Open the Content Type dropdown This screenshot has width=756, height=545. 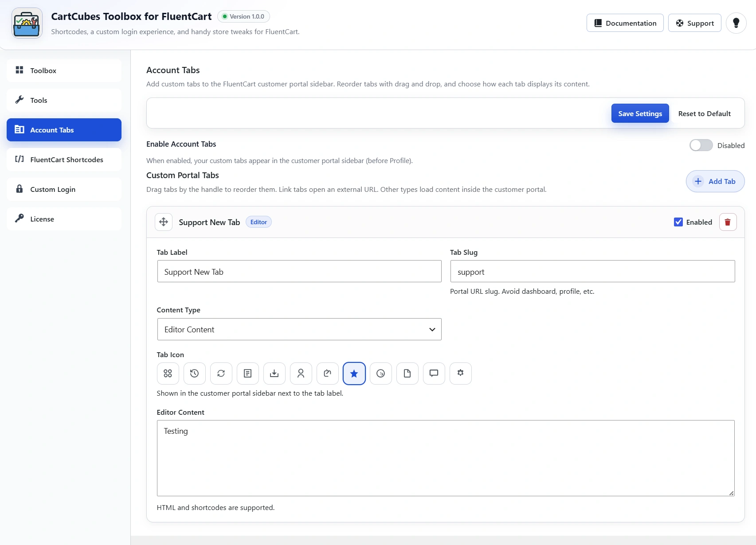pos(299,329)
